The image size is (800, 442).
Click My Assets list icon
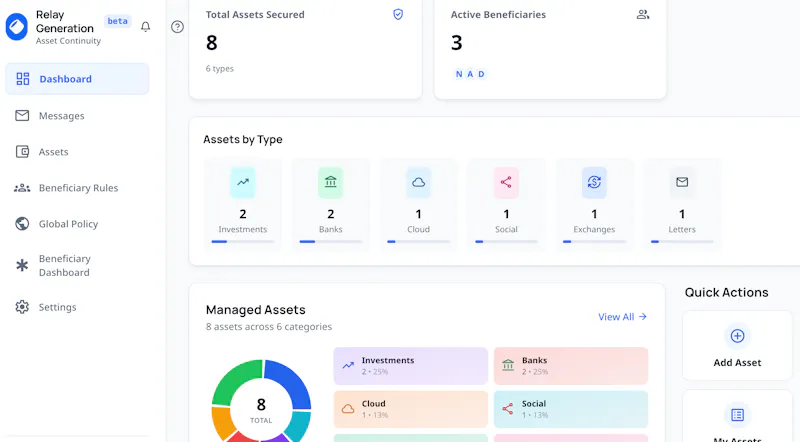tap(737, 415)
